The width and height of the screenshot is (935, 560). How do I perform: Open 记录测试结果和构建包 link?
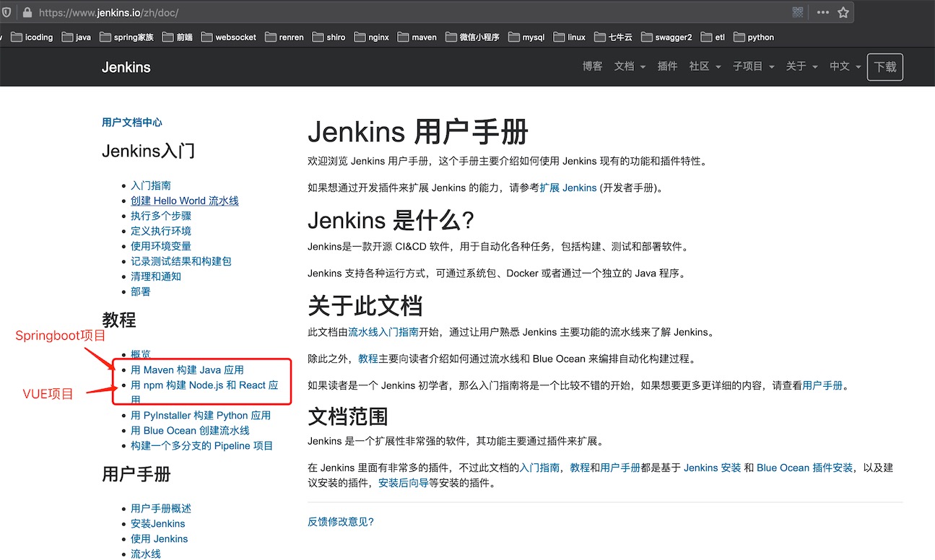point(181,261)
